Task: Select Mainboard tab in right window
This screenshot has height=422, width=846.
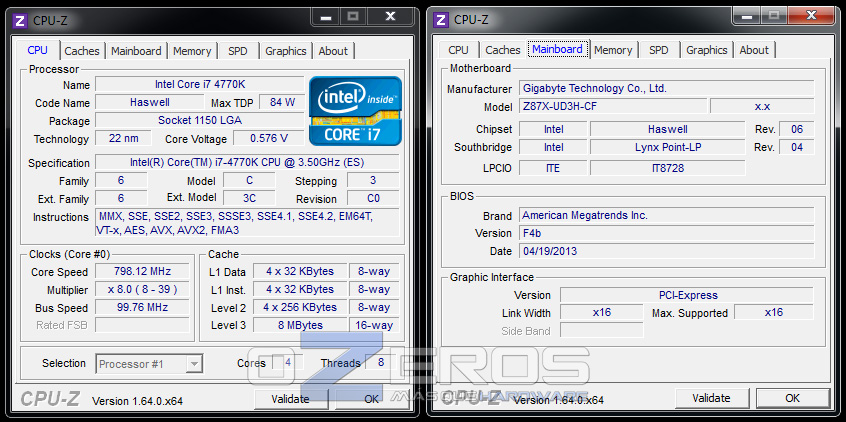Action: pos(557,49)
